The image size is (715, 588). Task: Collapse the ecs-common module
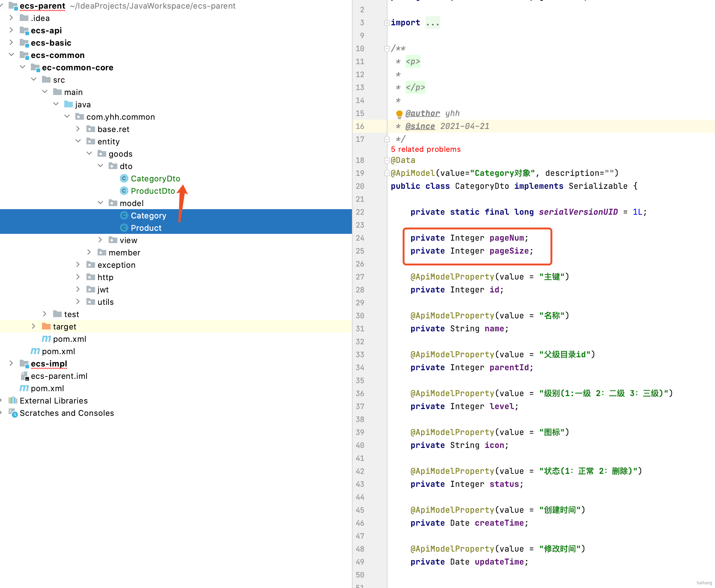(x=11, y=55)
